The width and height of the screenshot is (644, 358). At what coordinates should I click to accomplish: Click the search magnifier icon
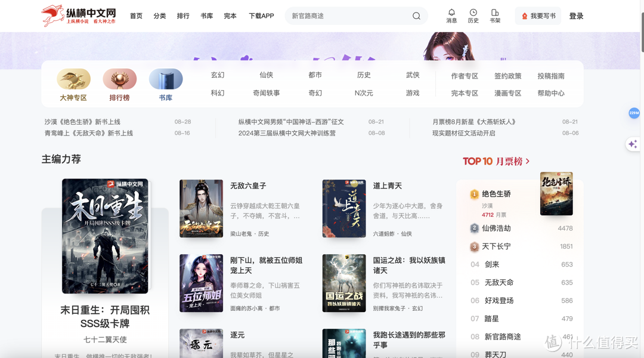point(416,16)
